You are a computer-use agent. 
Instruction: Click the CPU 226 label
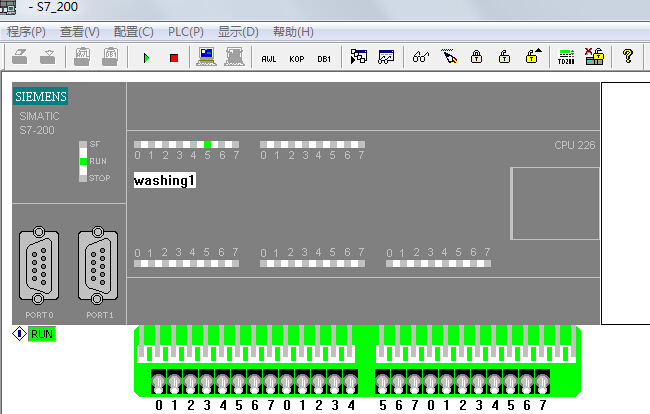click(x=575, y=145)
